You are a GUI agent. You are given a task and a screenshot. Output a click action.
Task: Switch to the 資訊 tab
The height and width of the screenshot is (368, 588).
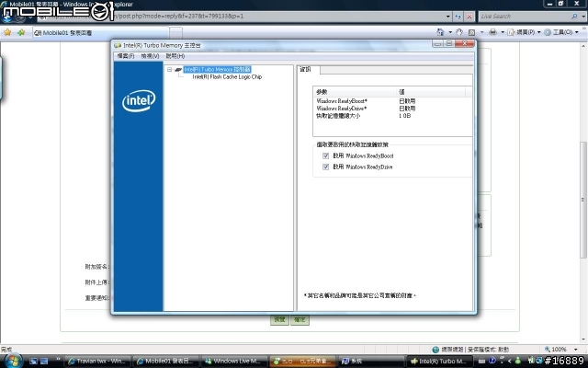(x=306, y=70)
